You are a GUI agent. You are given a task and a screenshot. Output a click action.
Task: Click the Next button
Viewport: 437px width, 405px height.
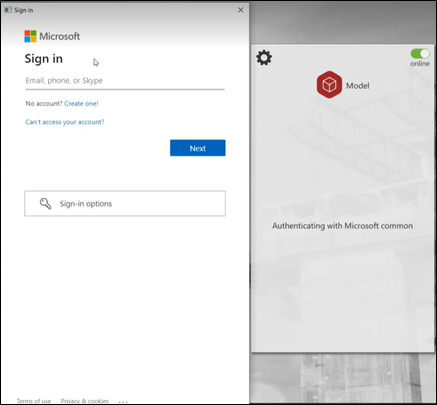[198, 148]
